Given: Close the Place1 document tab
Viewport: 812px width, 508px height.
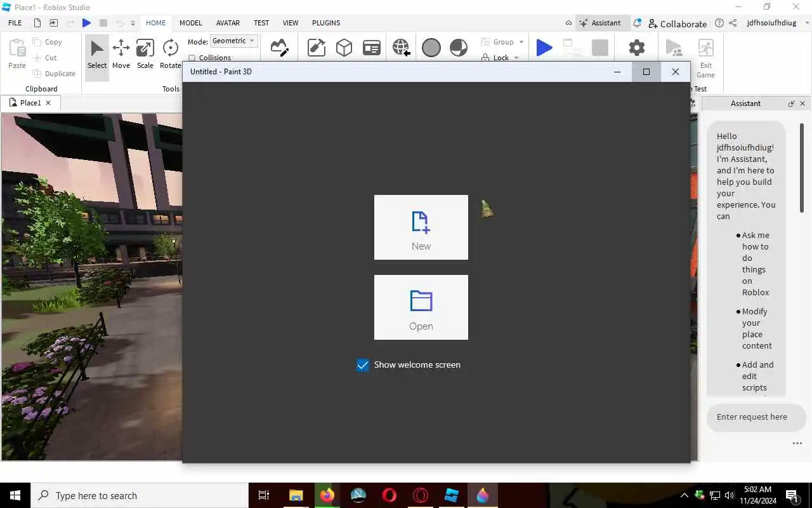Looking at the screenshot, I should tap(48, 103).
